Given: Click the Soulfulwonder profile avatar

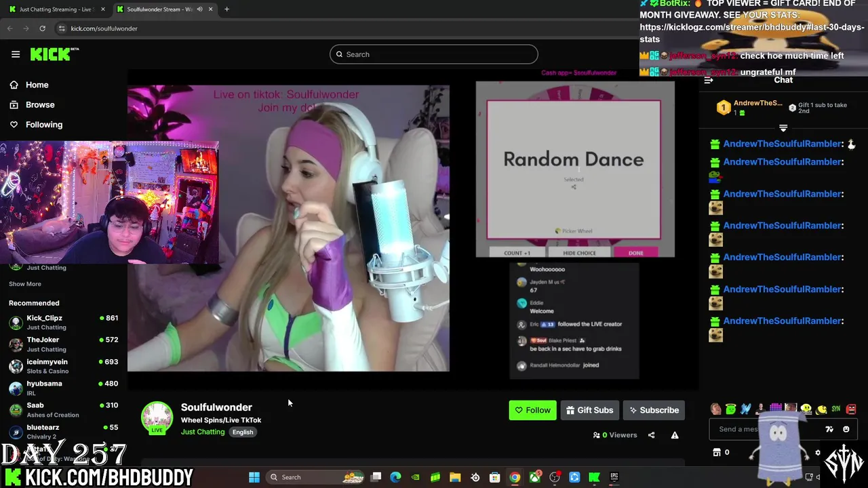Looking at the screenshot, I should tap(157, 418).
